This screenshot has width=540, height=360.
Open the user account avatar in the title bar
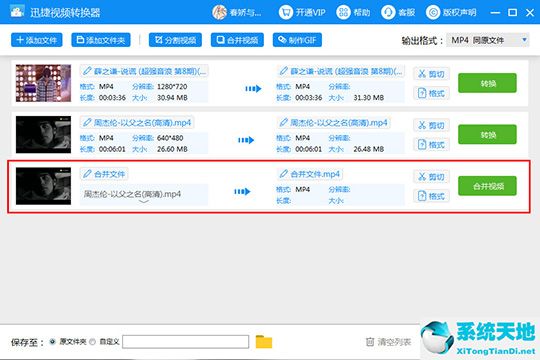[219, 12]
